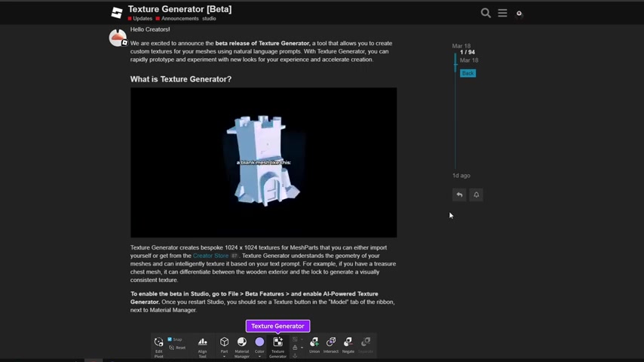Click the timeline scroller handle
Image resolution: width=644 pixels, height=362 pixels.
[455, 63]
